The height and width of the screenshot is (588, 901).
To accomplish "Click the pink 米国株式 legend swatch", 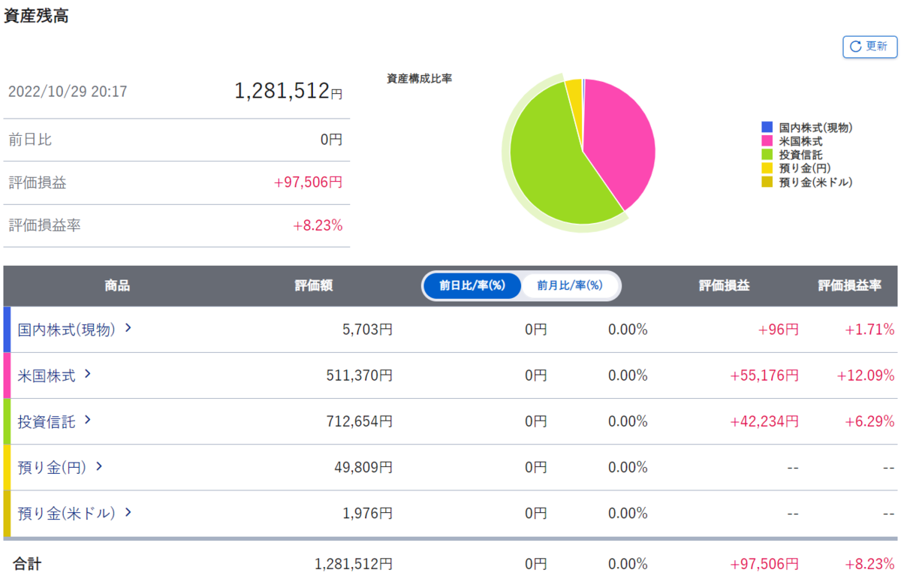I will pos(767,141).
